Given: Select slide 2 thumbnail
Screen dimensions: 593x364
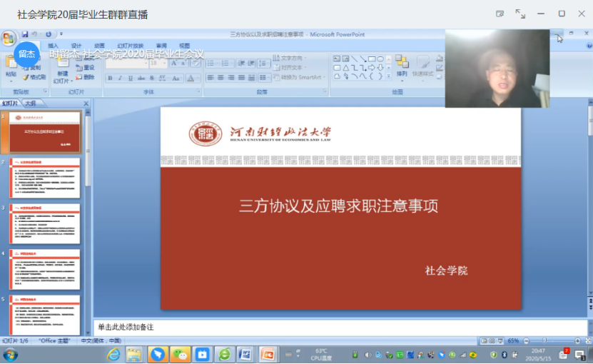Looking at the screenshot, I should point(45,178).
